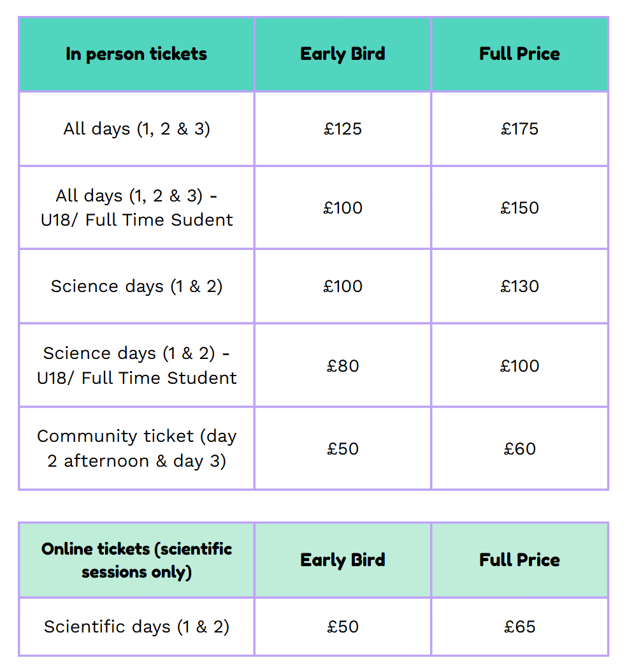
Task: Click the £130 full price cell
Action: pyautogui.click(x=519, y=286)
